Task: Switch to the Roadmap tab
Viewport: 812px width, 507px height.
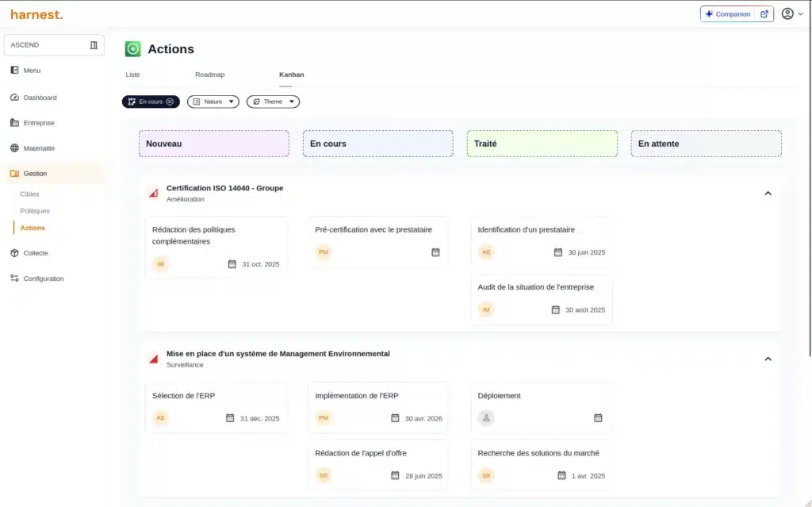Action: (x=209, y=75)
